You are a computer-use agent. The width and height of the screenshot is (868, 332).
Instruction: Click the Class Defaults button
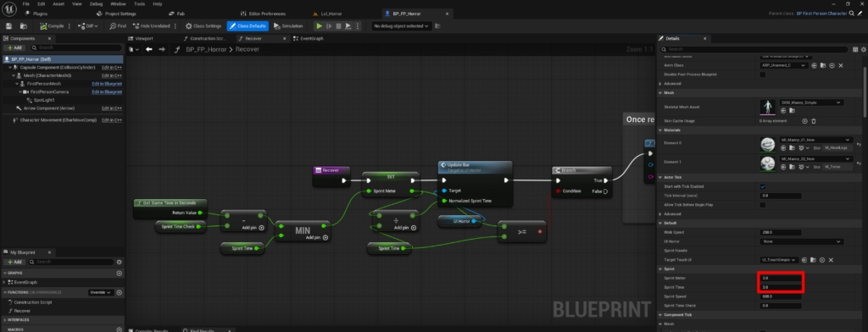click(248, 26)
